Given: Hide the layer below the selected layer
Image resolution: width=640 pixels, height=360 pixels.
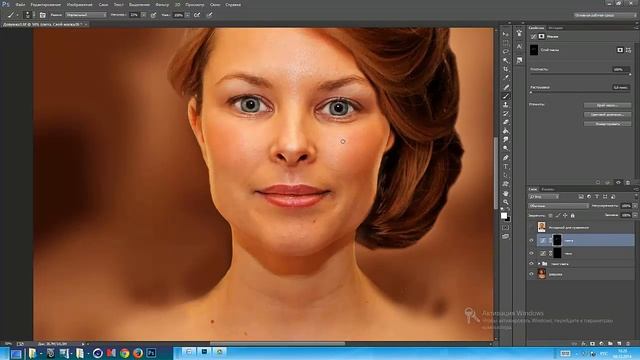Looking at the screenshot, I should point(531,253).
